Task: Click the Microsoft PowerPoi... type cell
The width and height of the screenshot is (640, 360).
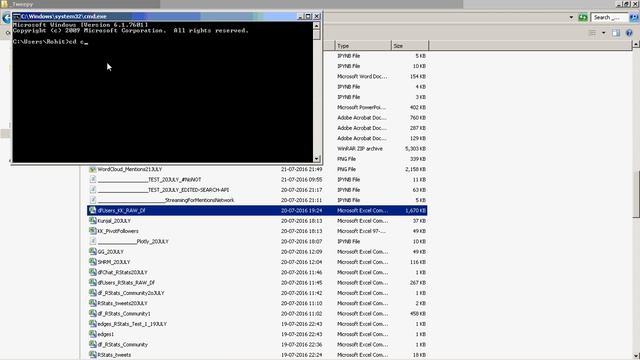Action: pos(361,107)
